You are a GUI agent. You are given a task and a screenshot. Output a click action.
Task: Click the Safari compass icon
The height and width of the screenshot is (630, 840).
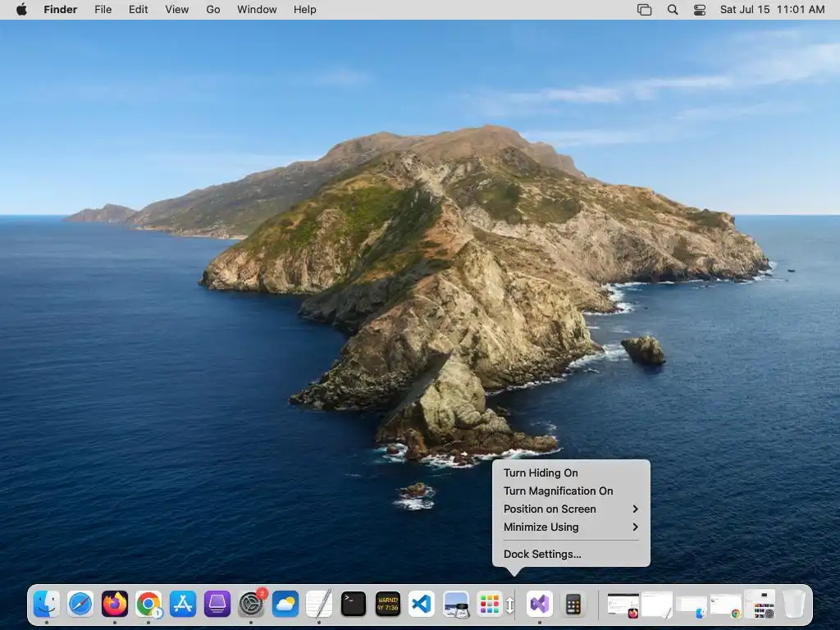pyautogui.click(x=80, y=605)
